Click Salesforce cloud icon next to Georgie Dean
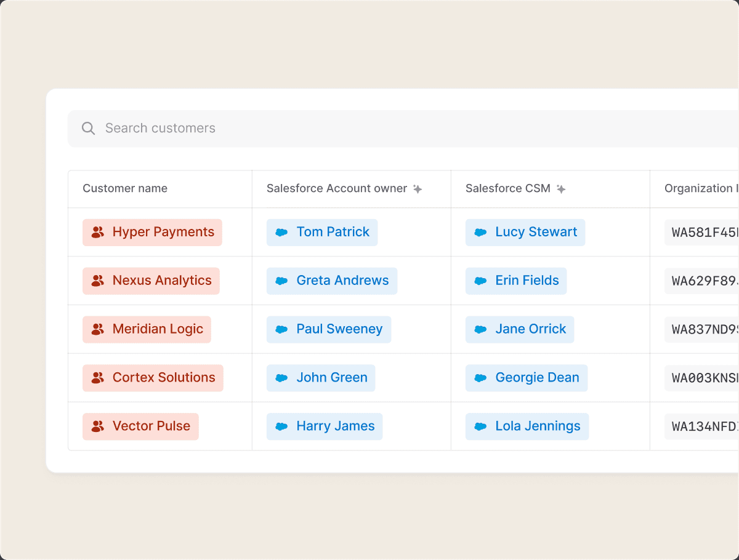 point(480,378)
